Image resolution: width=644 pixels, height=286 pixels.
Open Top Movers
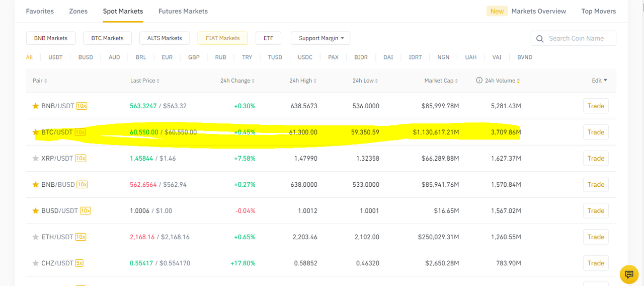click(599, 11)
